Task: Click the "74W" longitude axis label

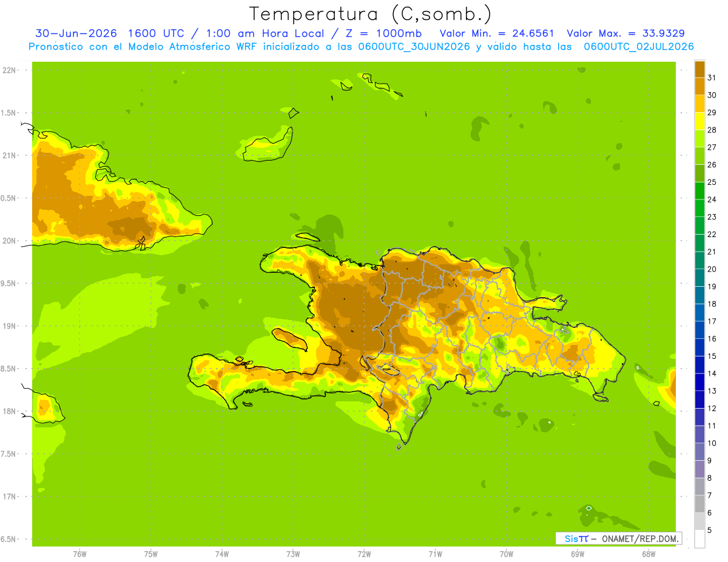Action: [222, 554]
